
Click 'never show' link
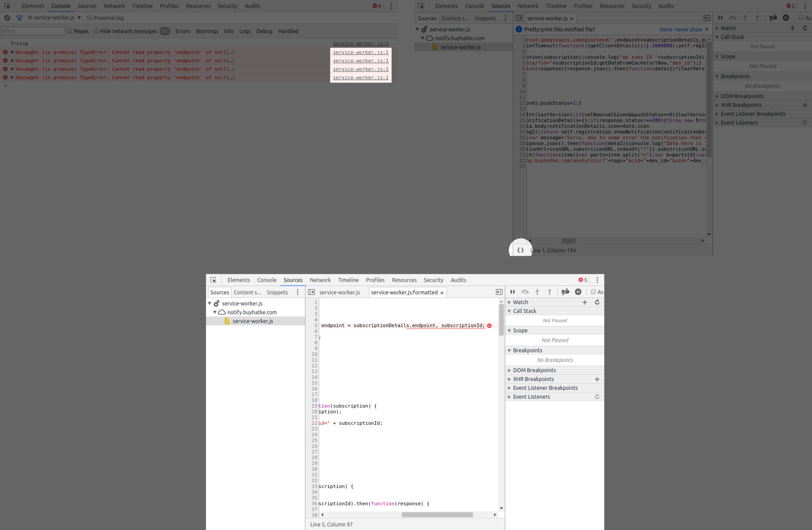pyautogui.click(x=688, y=30)
